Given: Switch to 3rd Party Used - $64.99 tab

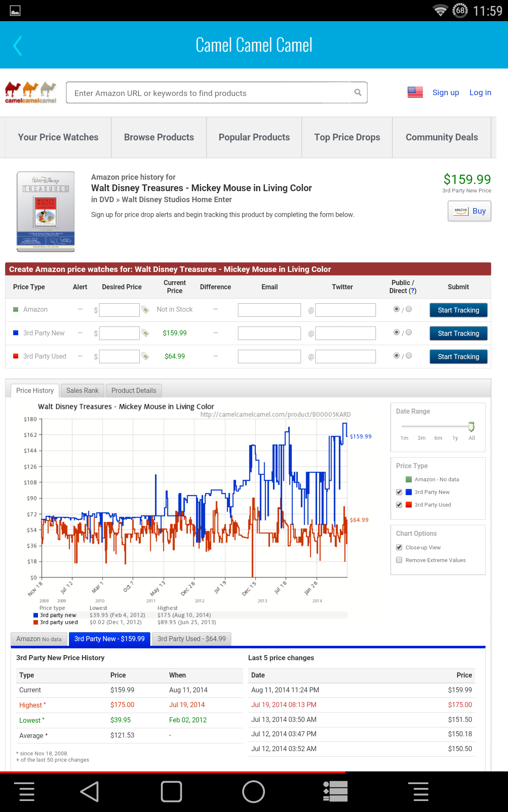Looking at the screenshot, I should (x=192, y=639).
